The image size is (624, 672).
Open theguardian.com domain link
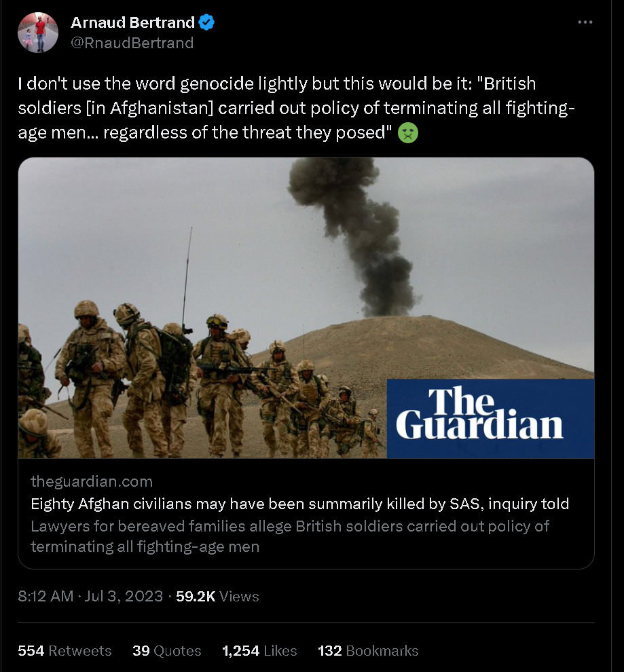point(92,481)
